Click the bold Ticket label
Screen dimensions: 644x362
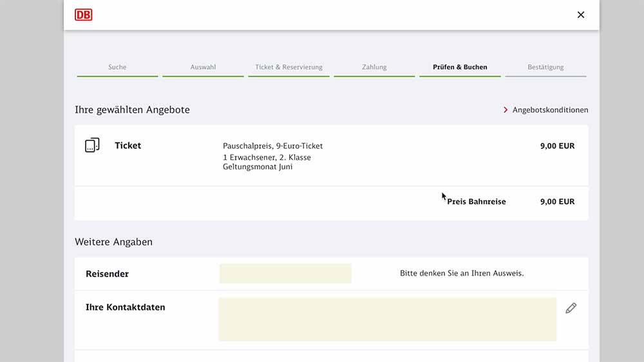(x=128, y=146)
